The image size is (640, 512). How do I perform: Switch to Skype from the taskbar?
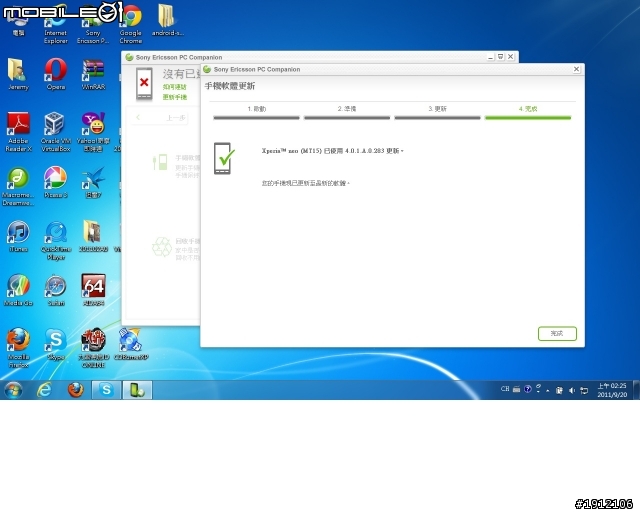(x=106, y=390)
